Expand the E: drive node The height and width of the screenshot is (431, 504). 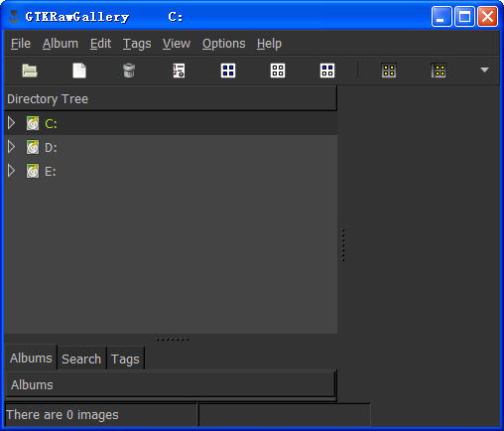point(11,171)
